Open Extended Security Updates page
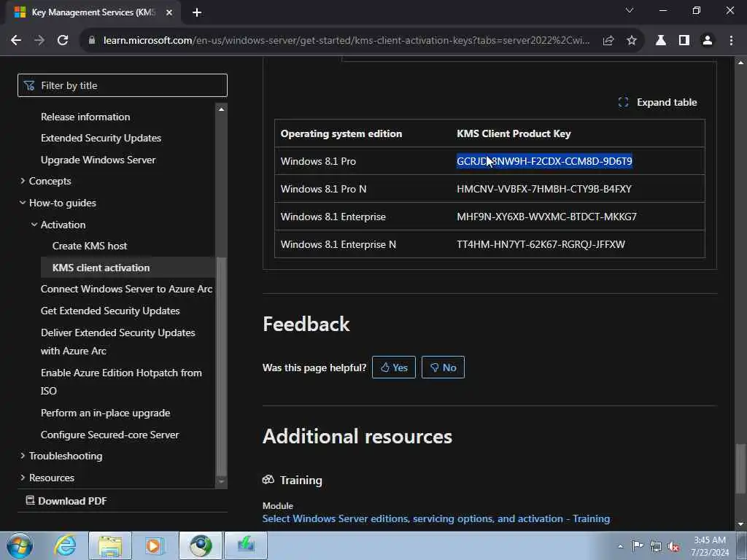Screen dimensions: 747x560 (101, 138)
